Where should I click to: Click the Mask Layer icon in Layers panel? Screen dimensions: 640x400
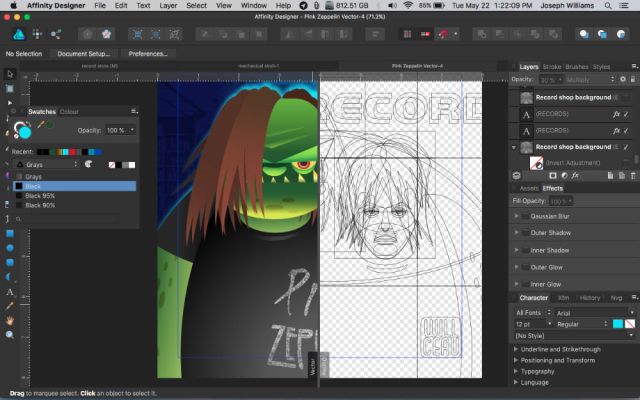(x=553, y=176)
